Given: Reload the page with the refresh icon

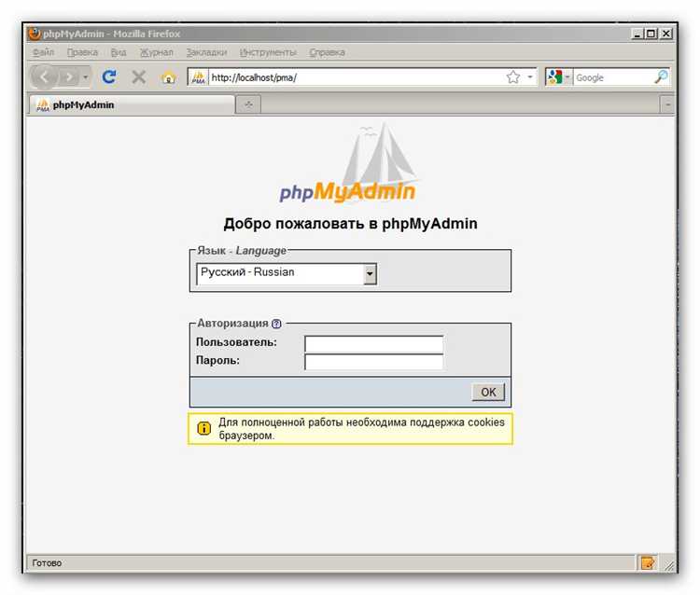Looking at the screenshot, I should [109, 77].
